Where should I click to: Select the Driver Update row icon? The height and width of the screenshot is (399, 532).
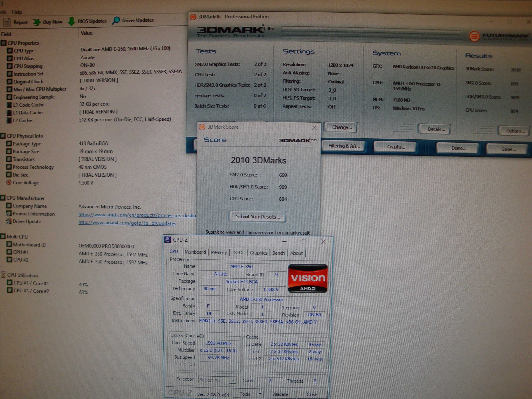[x=9, y=221]
